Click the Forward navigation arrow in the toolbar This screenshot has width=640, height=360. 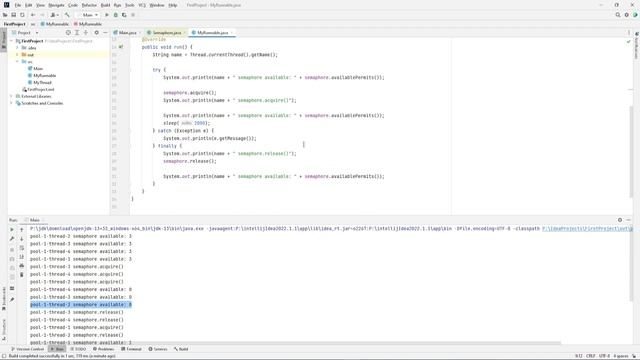click(x=42, y=15)
